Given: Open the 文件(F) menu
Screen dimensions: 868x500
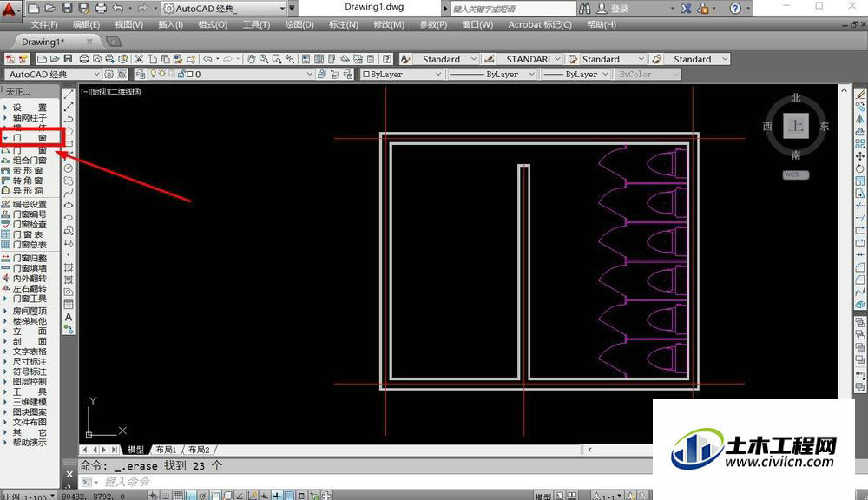Looking at the screenshot, I should tap(43, 25).
